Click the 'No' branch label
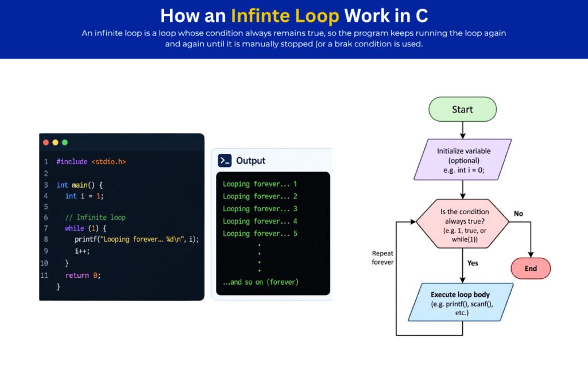Screen dimensions: 588x392 [x=519, y=214]
